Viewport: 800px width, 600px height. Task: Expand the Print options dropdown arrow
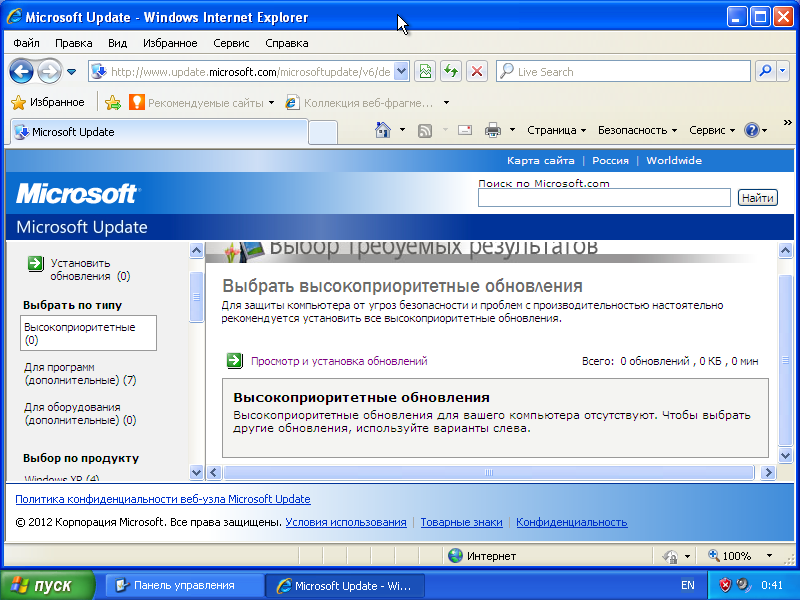512,130
